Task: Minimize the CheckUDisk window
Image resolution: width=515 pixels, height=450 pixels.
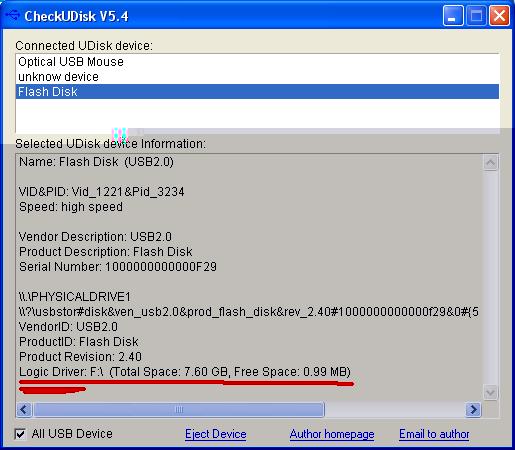Action: click(x=453, y=15)
